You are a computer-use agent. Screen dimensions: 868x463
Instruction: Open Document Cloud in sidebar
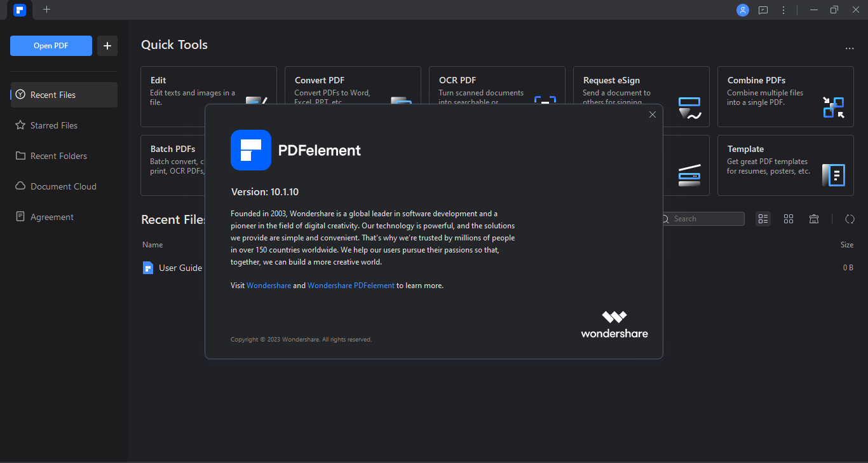click(x=64, y=186)
